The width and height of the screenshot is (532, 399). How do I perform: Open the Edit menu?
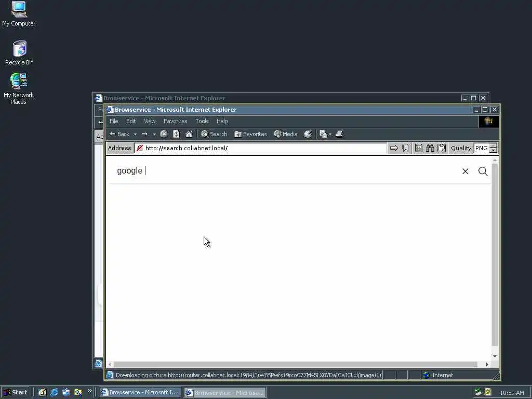click(x=131, y=121)
